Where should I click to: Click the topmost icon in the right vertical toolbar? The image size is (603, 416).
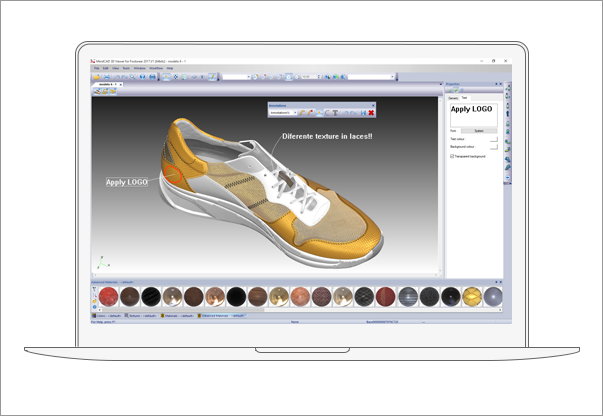tap(508, 88)
